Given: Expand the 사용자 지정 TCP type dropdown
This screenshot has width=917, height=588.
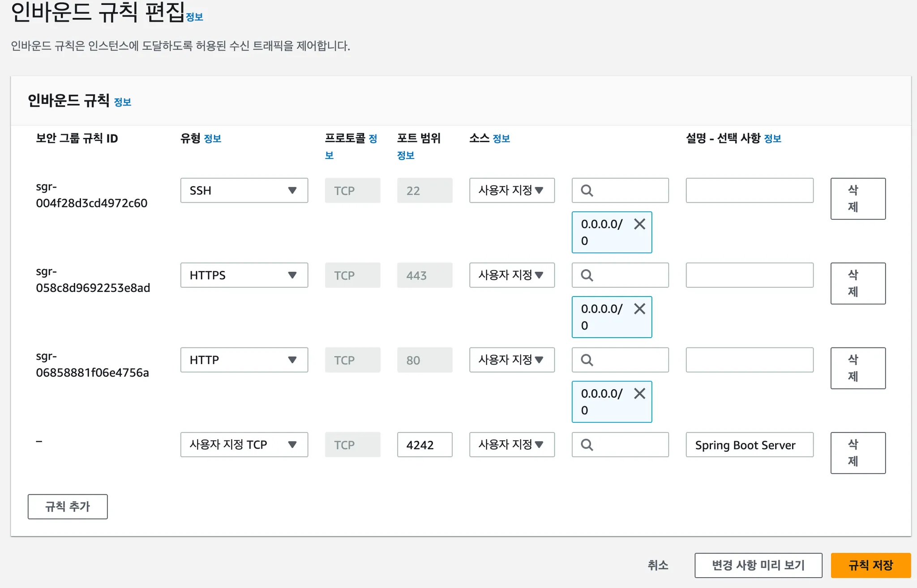Looking at the screenshot, I should pyautogui.click(x=244, y=445).
